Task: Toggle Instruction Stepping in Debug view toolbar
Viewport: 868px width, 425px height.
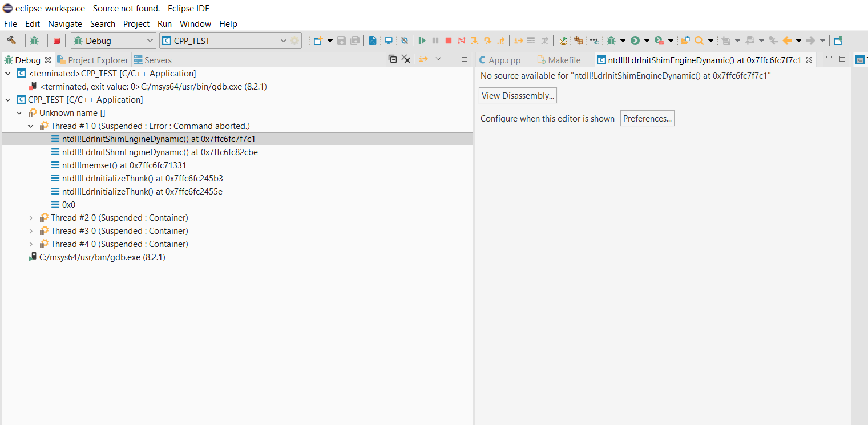Action: [423, 59]
